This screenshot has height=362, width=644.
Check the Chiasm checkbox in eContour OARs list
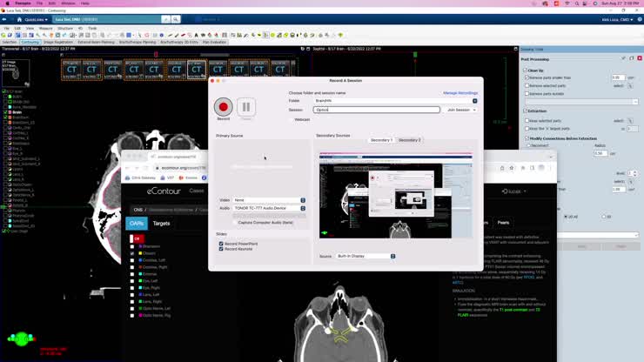coord(131,253)
